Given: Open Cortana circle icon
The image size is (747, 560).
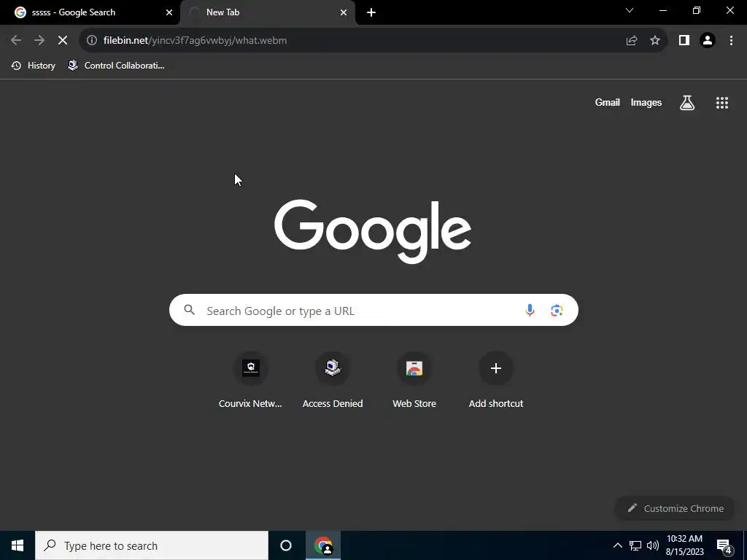Looking at the screenshot, I should click(286, 545).
